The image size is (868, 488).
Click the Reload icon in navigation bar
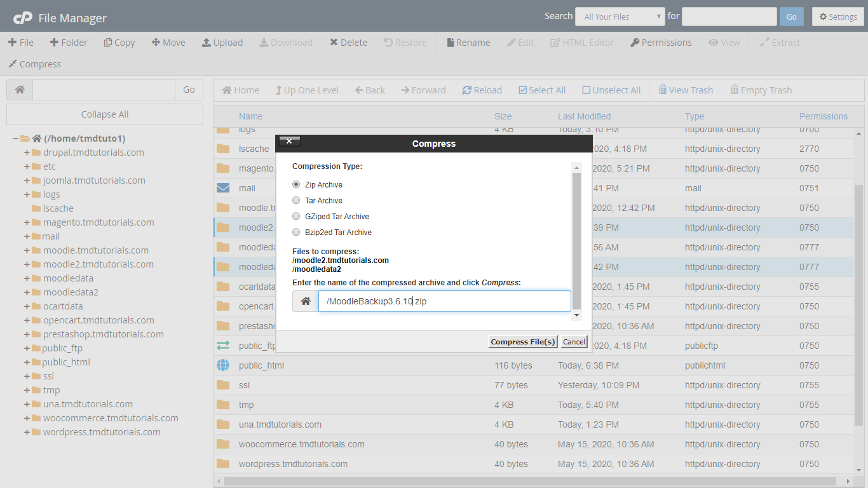(x=467, y=90)
